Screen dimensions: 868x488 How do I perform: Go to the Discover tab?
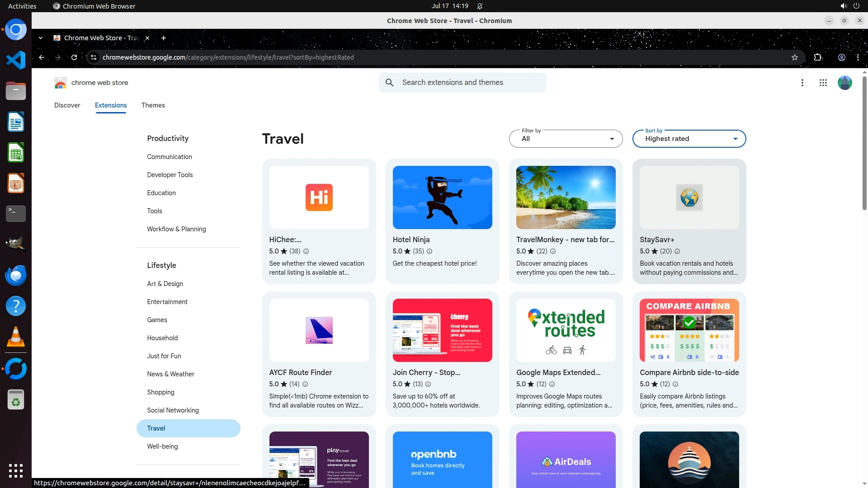(x=67, y=105)
